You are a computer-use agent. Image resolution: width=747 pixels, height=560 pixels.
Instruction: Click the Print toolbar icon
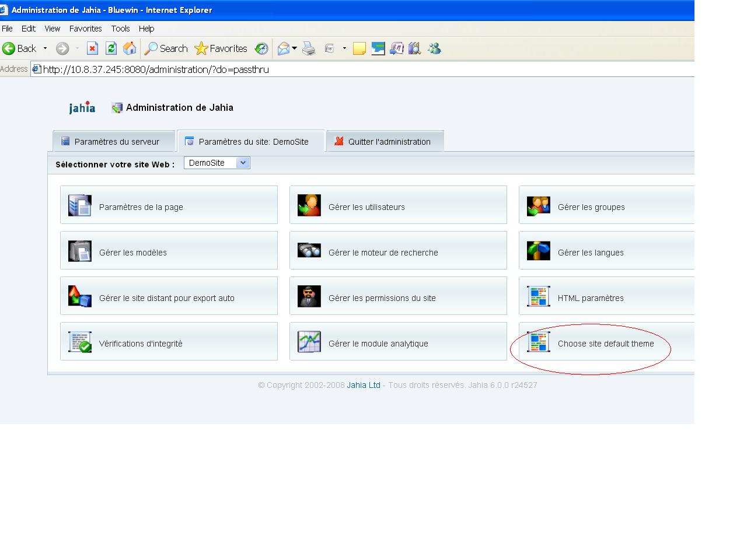(309, 48)
